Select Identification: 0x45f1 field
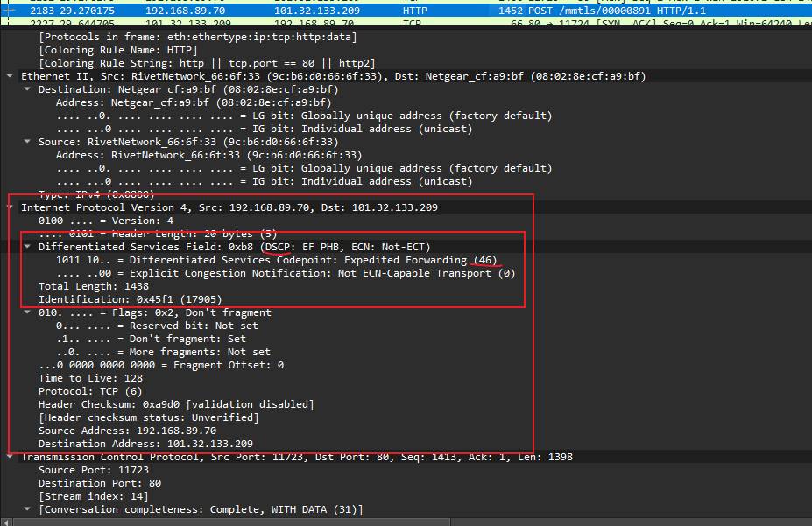This screenshot has width=812, height=526. pos(130,299)
